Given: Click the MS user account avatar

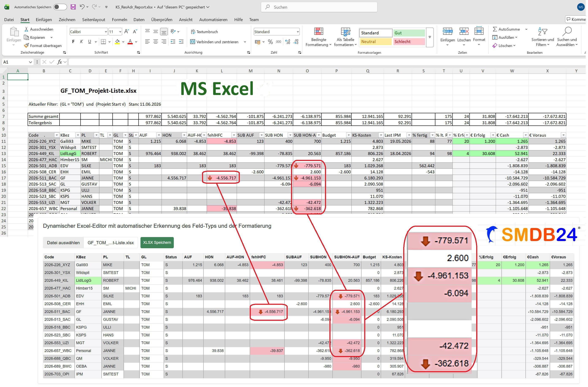Looking at the screenshot, I should [581, 7].
